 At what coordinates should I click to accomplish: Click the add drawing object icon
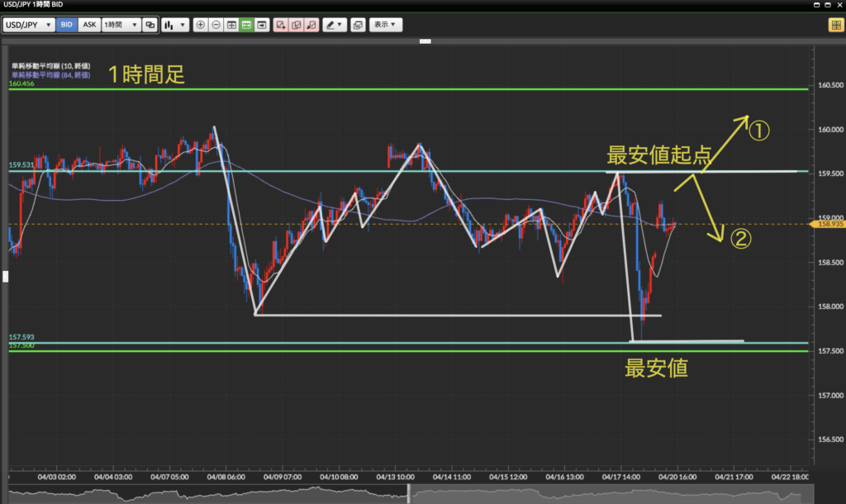point(281,25)
